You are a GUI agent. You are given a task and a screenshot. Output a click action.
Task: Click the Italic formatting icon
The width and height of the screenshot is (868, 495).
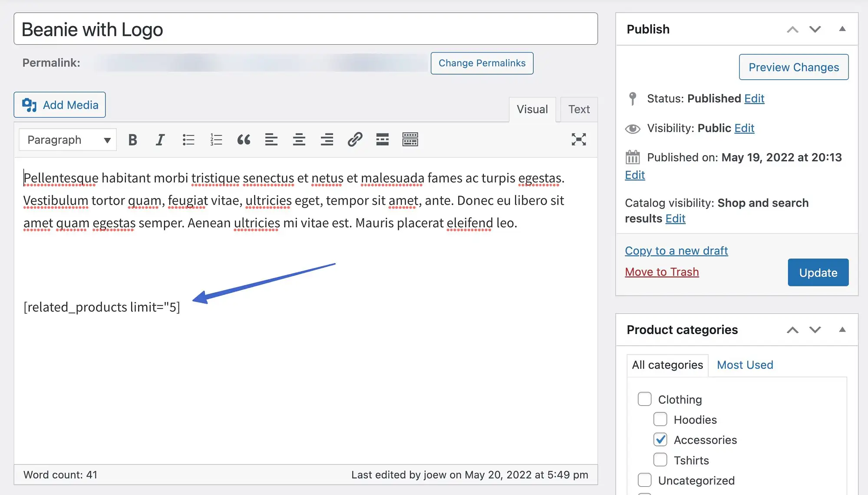click(x=159, y=139)
